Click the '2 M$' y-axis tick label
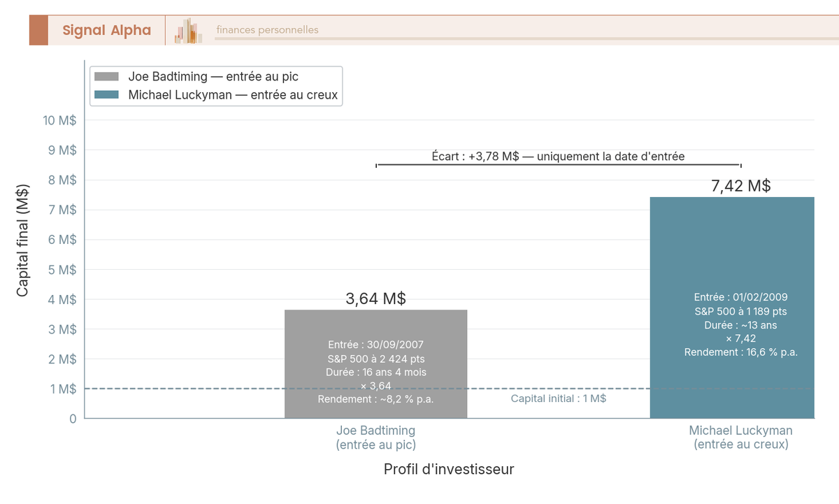This screenshot has height=504, width=839. click(63, 359)
